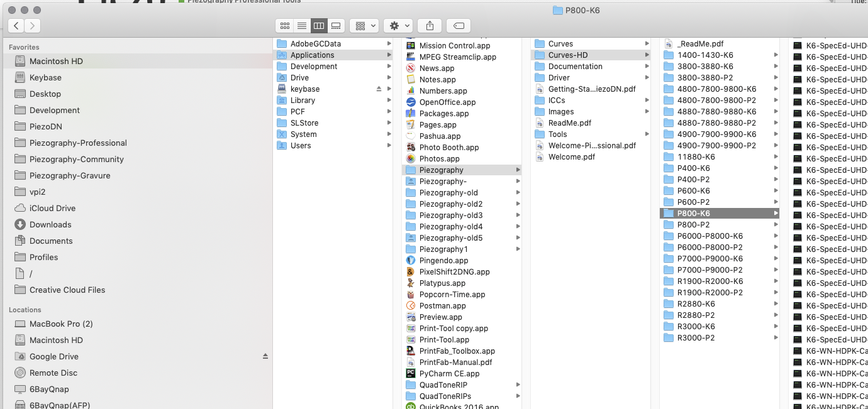Select iCloud Drive in sidebar
Viewport: 868px width, 409px height.
(52, 208)
